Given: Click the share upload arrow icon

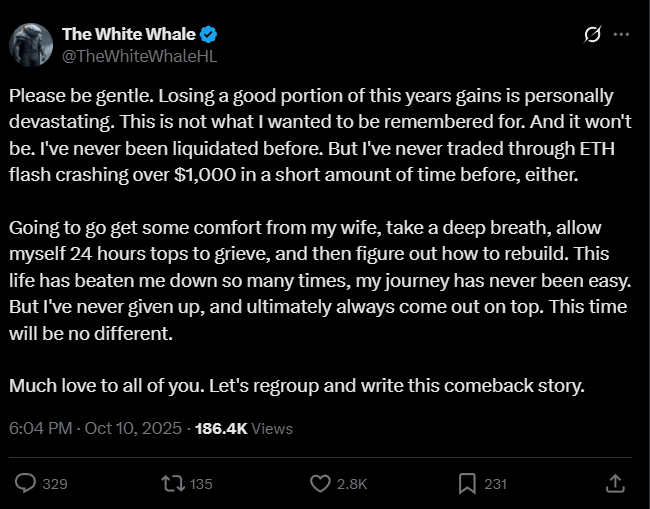Looking at the screenshot, I should (616, 484).
